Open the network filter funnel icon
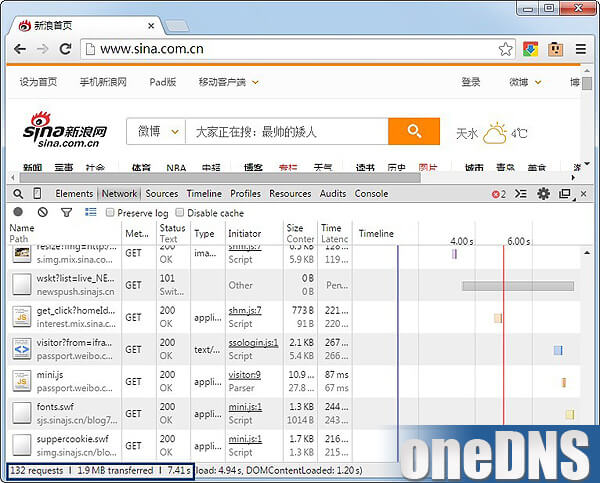Image resolution: width=600 pixels, height=483 pixels. point(67,212)
